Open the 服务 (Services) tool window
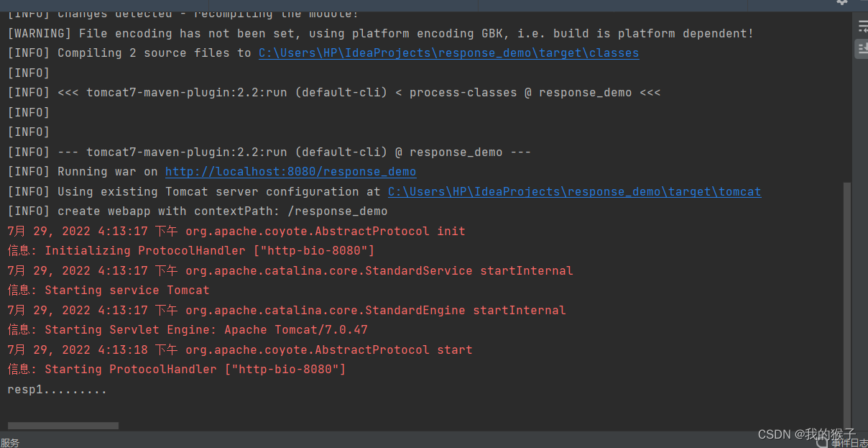The height and width of the screenshot is (448, 868). [10, 442]
